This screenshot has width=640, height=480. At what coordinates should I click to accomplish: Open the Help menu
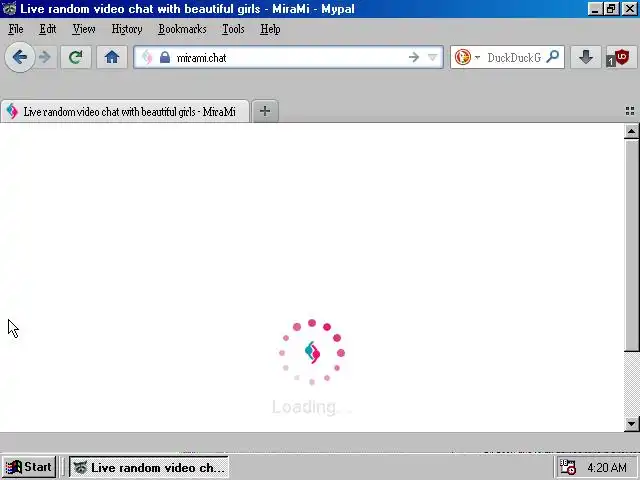[x=270, y=29]
